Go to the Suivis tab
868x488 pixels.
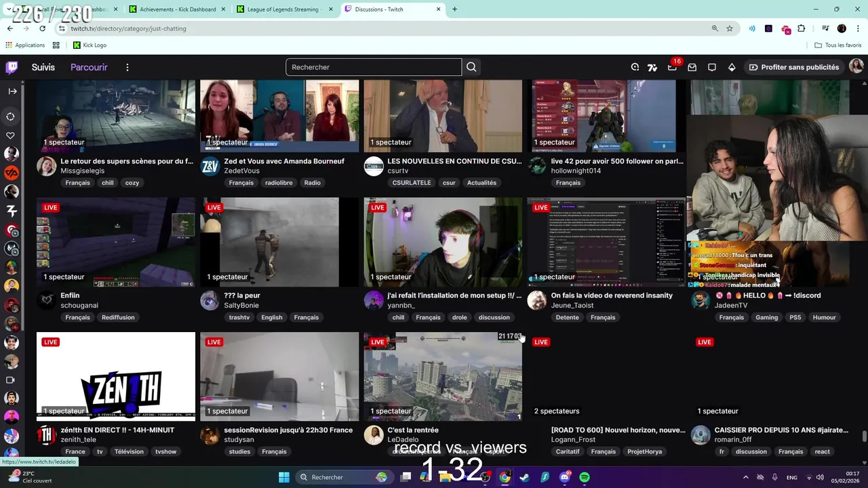click(43, 67)
